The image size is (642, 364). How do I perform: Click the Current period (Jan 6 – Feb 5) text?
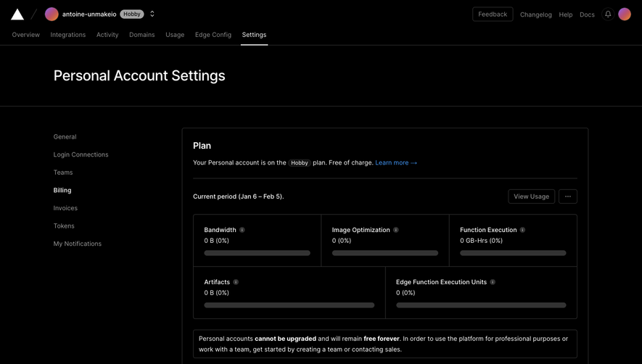click(238, 197)
